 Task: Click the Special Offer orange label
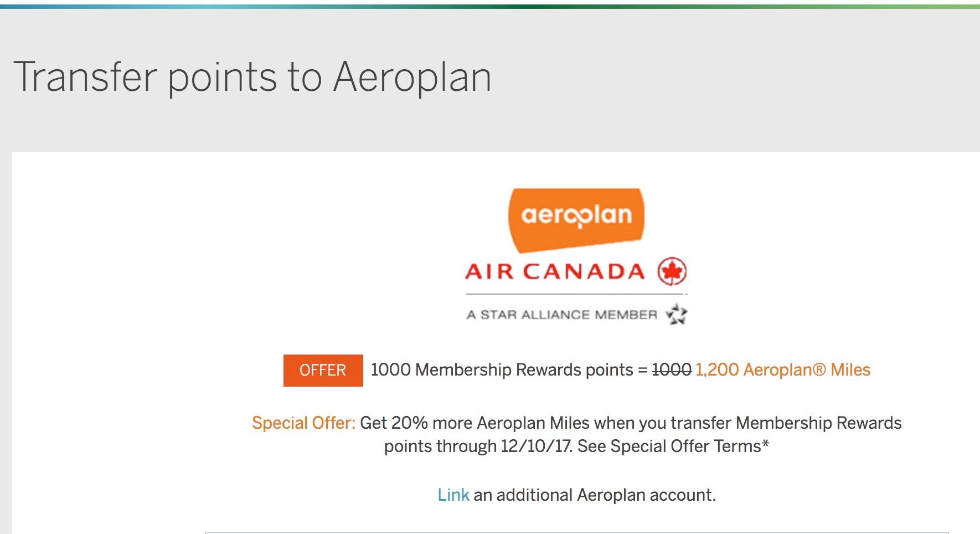pos(303,423)
